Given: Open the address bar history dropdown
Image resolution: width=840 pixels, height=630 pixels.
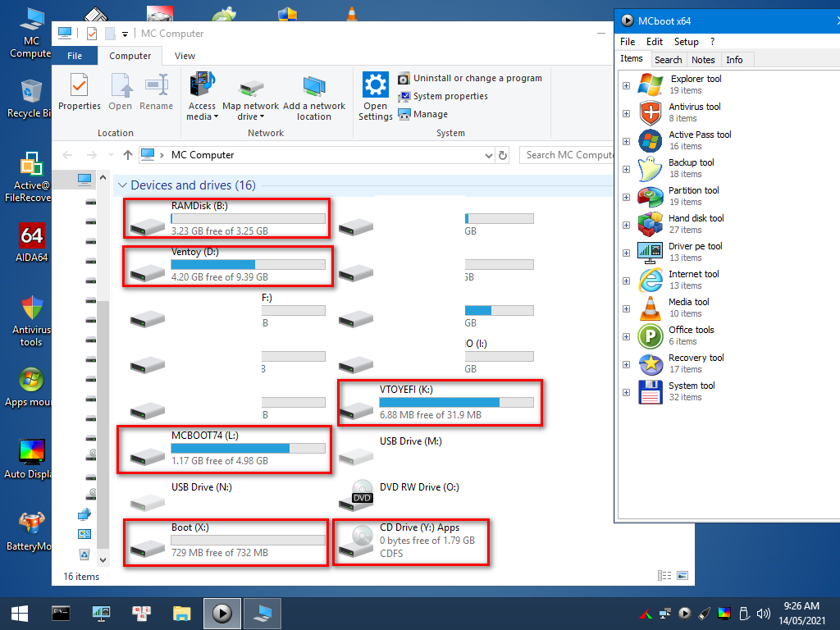Looking at the screenshot, I should pos(489,155).
